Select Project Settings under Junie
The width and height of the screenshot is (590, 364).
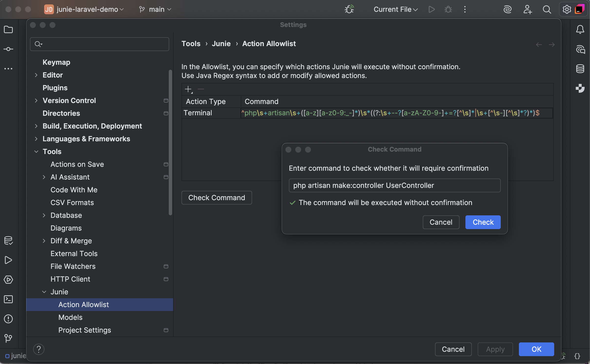85,330
